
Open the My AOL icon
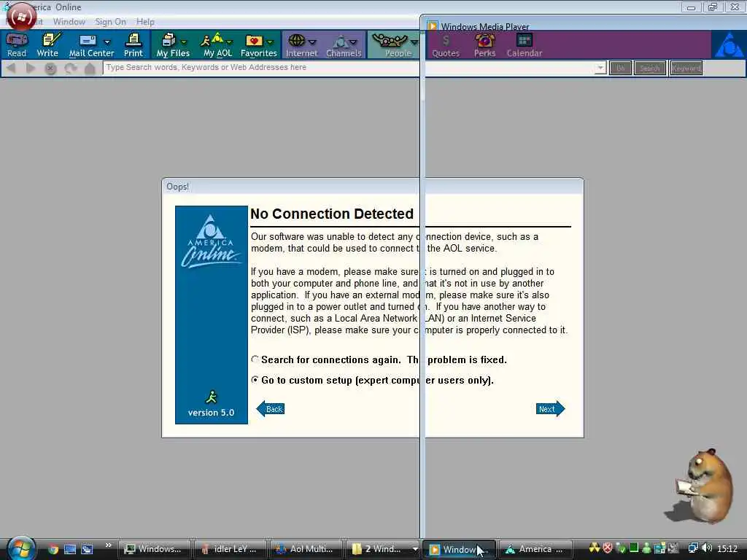click(x=212, y=41)
